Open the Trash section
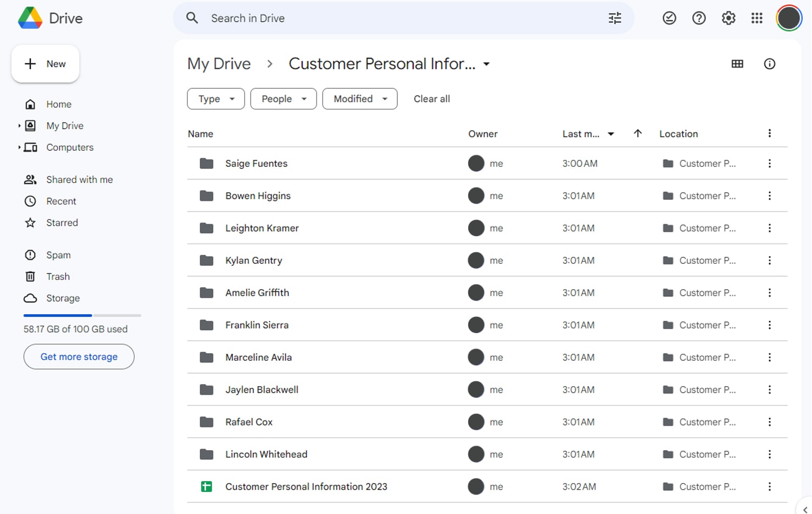This screenshot has width=812, height=514. tap(57, 276)
